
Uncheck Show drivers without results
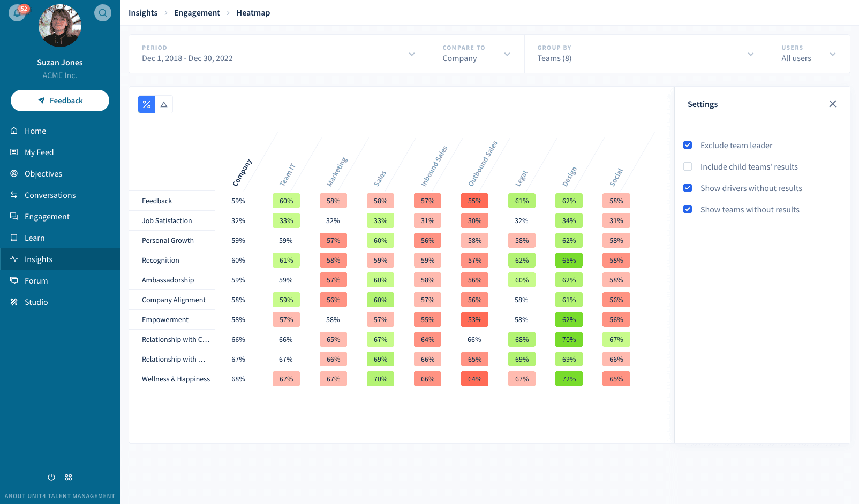(x=688, y=188)
